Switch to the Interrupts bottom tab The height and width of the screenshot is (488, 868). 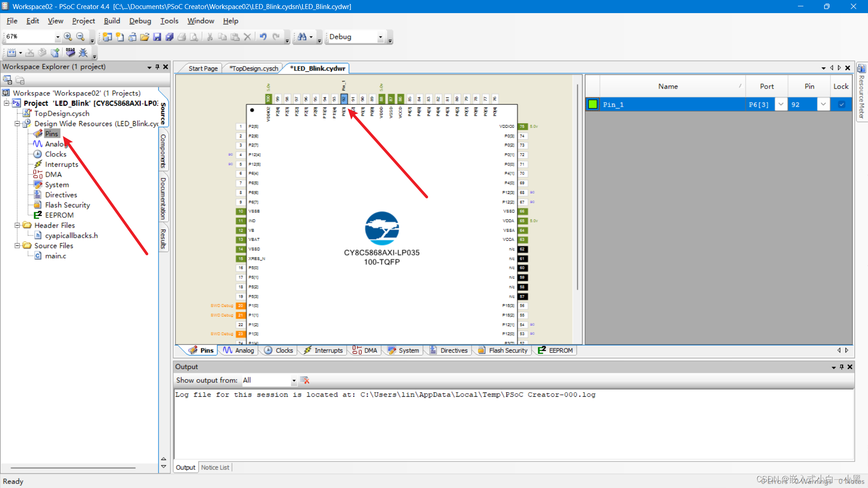(x=323, y=351)
